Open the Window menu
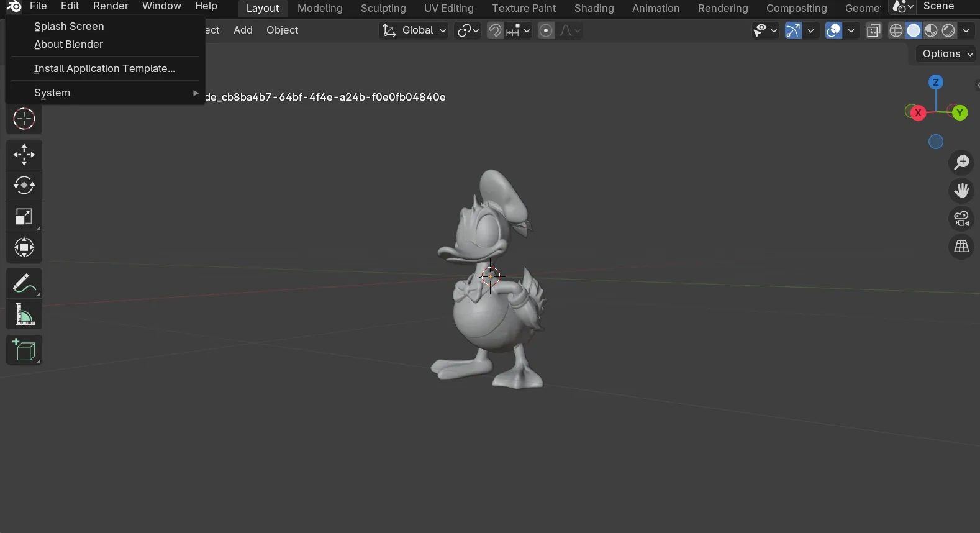The width and height of the screenshot is (980, 533). coord(161,6)
